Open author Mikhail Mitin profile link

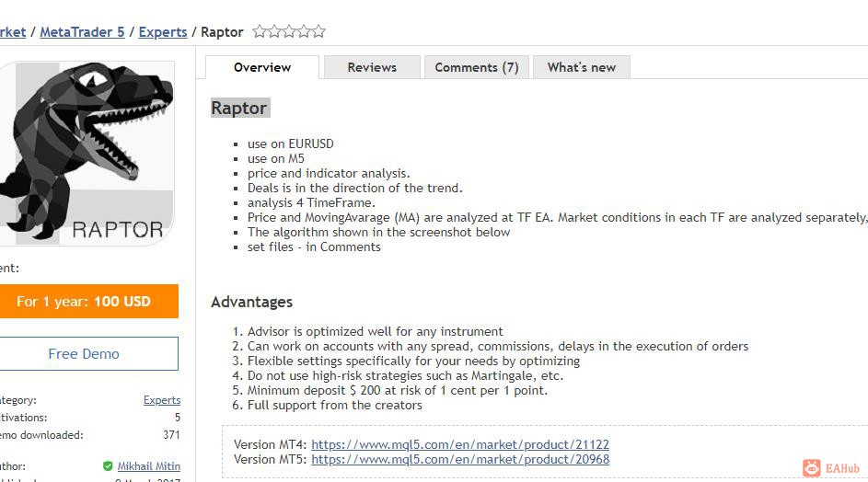[x=148, y=466]
